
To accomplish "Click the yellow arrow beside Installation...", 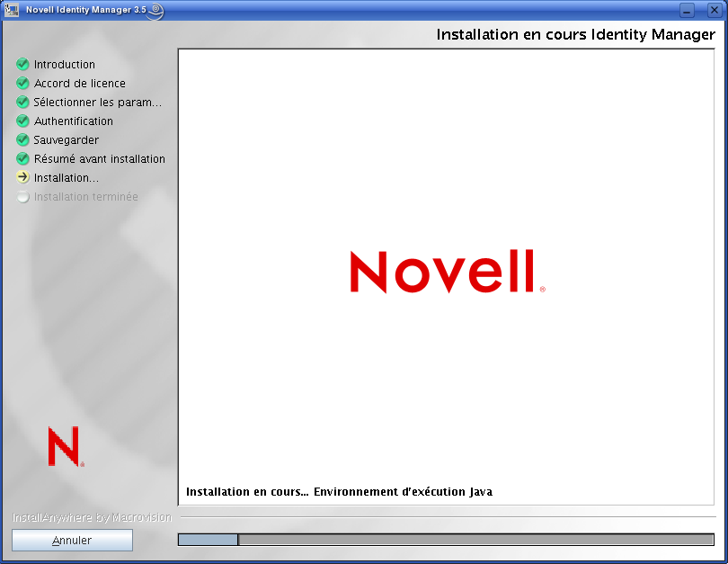I will (x=22, y=177).
